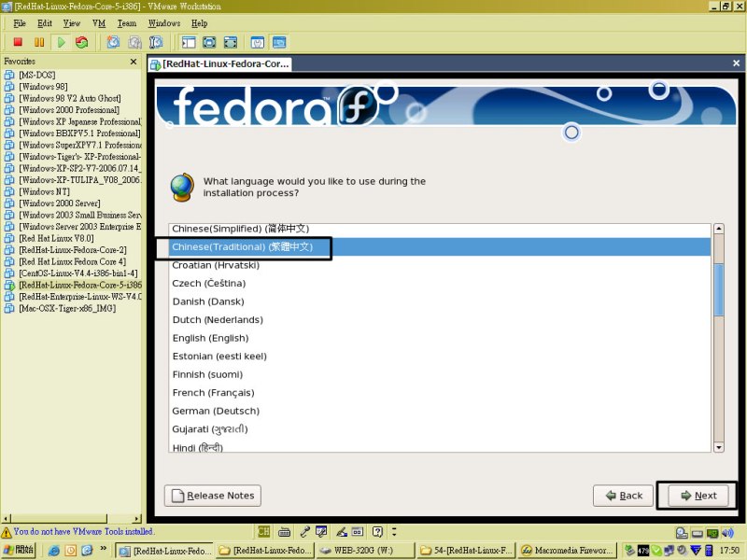Image resolution: width=747 pixels, height=560 pixels.
Task: Click the on-screen keyboard icon in language bar
Action: 285,531
